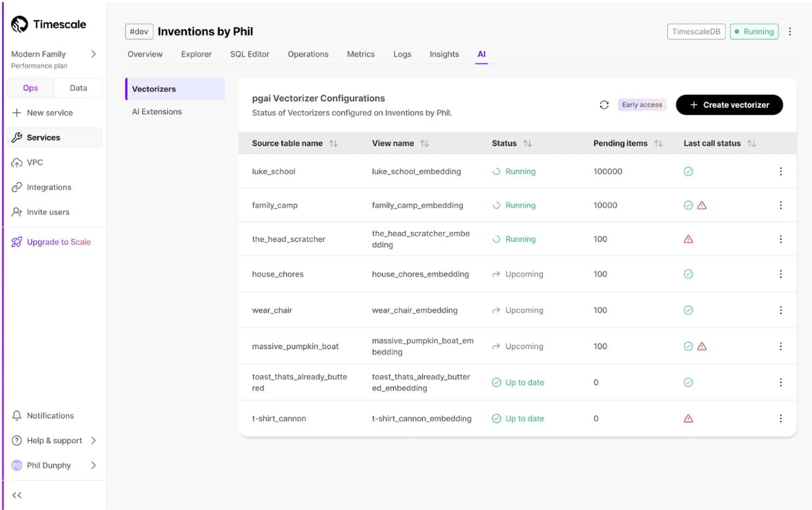Screen dimensions: 812x510
Task: Select the Ops toggle
Action: coord(30,88)
